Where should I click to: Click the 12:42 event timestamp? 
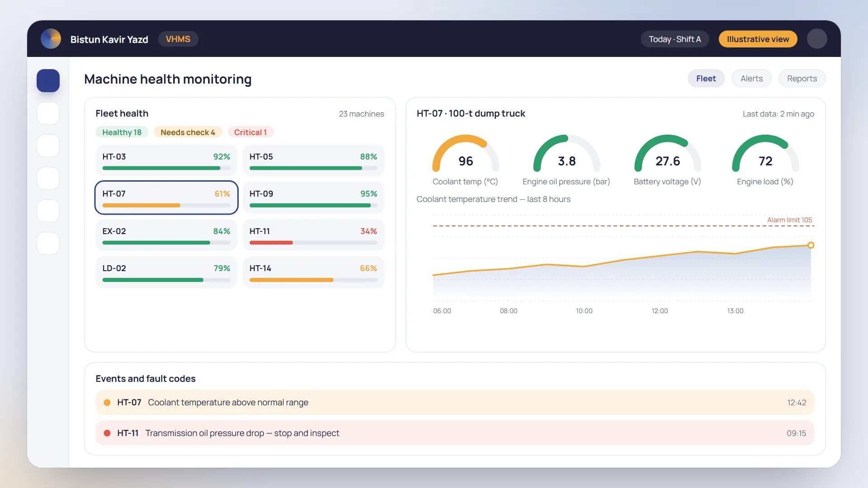[x=797, y=403]
